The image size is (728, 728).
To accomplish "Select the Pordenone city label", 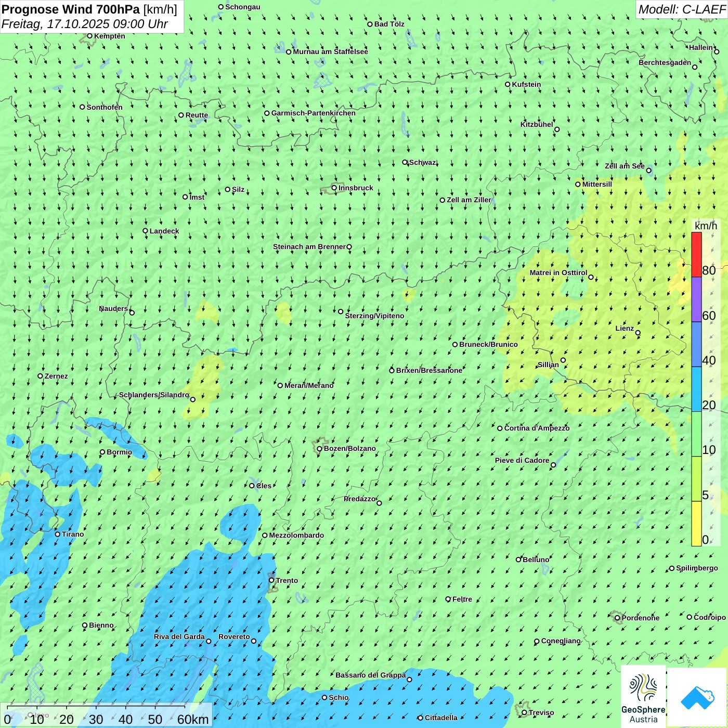I will pos(641,618).
